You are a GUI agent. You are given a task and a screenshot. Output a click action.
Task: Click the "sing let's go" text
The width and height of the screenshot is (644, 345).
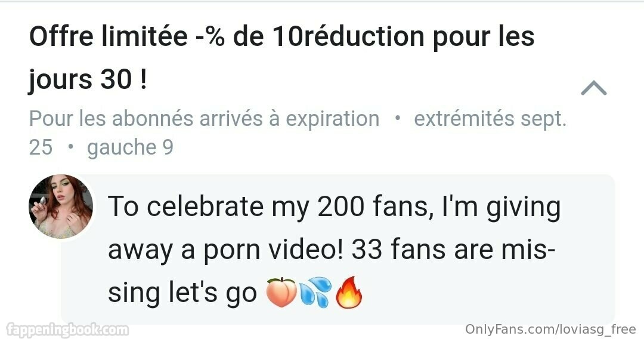[182, 294]
